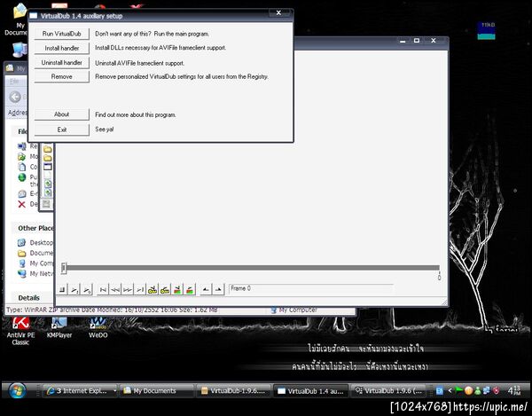Click the Rename file task icon
The height and width of the screenshot is (416, 532).
pos(21,146)
